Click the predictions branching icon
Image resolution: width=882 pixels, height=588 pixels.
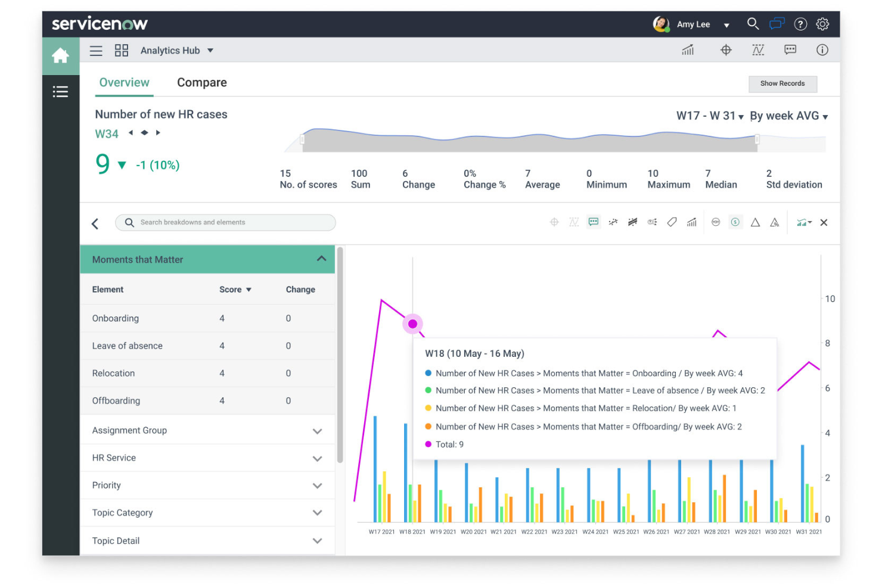(x=653, y=222)
